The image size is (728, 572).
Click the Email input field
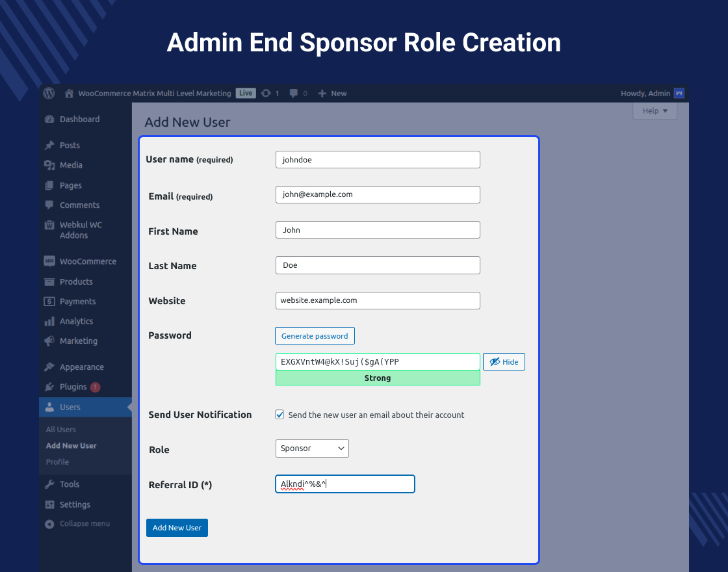378,194
